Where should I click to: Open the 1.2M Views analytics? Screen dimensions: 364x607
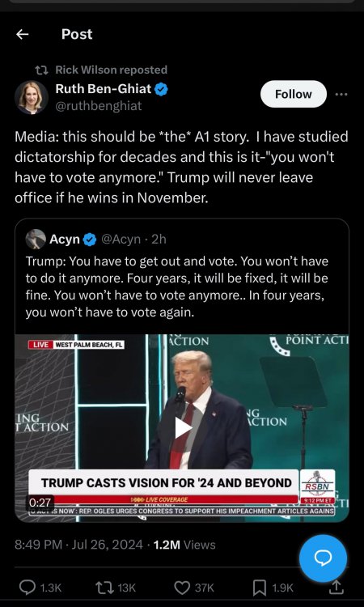click(184, 545)
